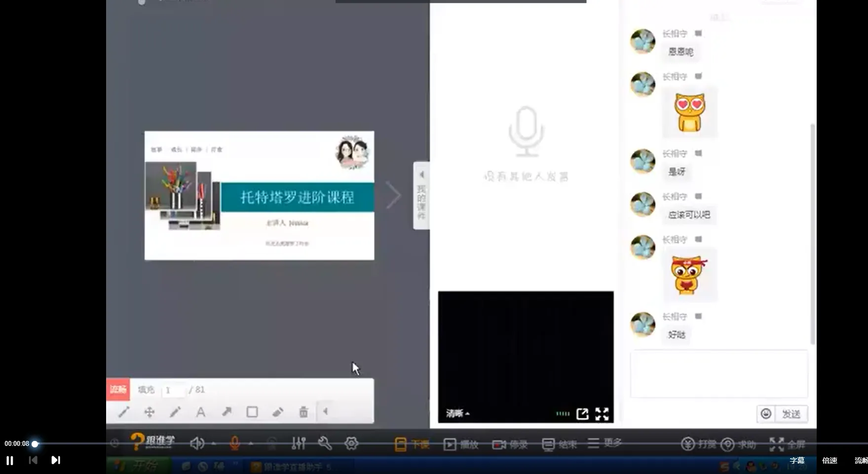
Task: Open the audio mixer sliders icon
Action: [x=299, y=443]
